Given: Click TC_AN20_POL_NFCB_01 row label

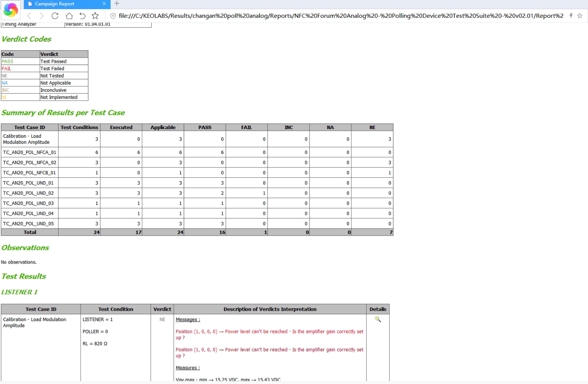Looking at the screenshot, I should pos(29,172).
